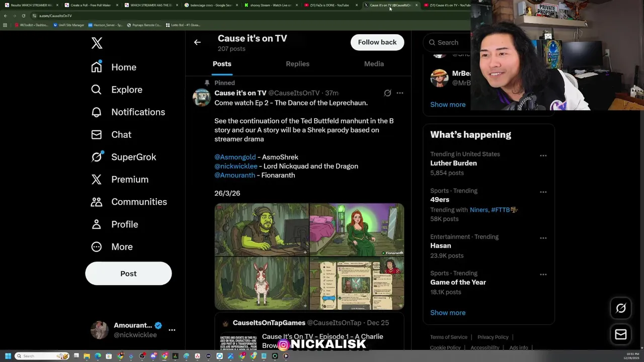Click Show more under the who-to-follow list

click(448, 105)
